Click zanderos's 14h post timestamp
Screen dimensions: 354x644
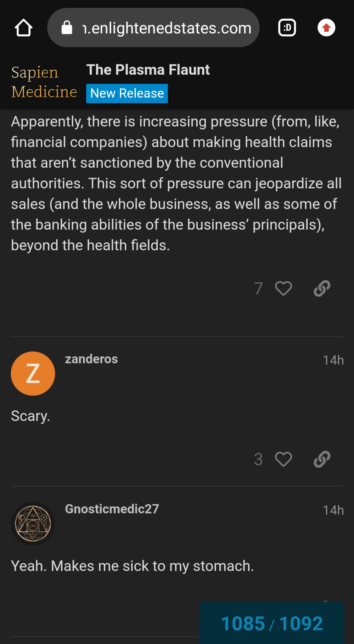point(333,360)
